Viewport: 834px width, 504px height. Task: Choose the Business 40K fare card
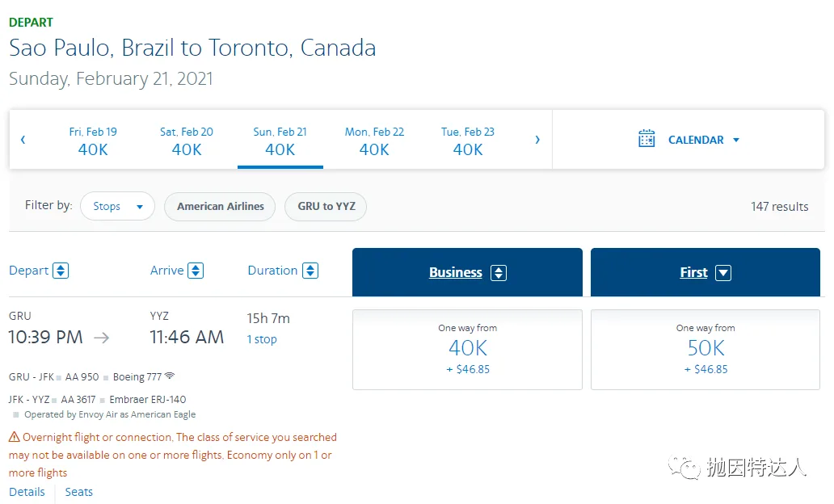467,349
